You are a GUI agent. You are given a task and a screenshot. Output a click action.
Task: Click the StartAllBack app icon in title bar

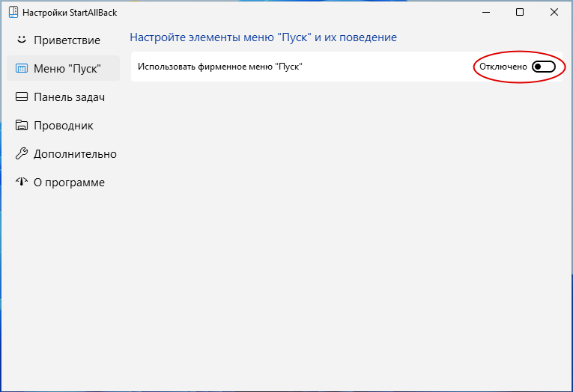point(13,12)
